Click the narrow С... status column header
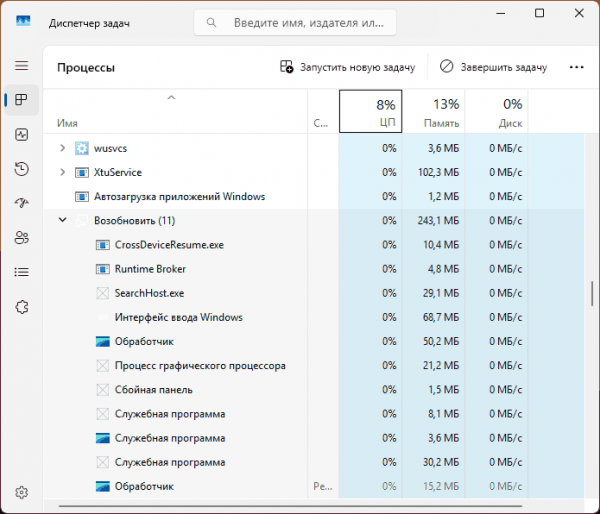This screenshot has height=514, width=600. tap(323, 111)
